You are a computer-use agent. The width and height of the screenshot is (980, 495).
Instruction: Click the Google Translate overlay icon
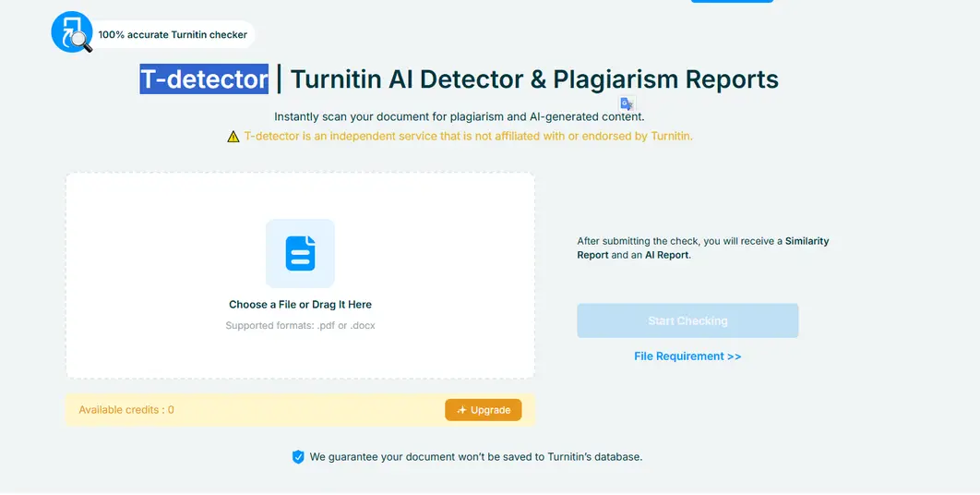click(x=627, y=103)
